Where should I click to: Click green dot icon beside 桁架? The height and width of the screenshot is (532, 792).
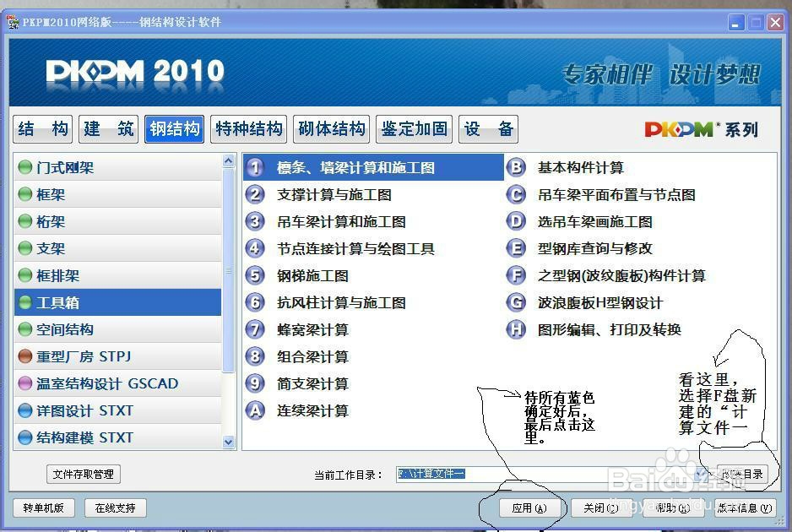point(25,221)
